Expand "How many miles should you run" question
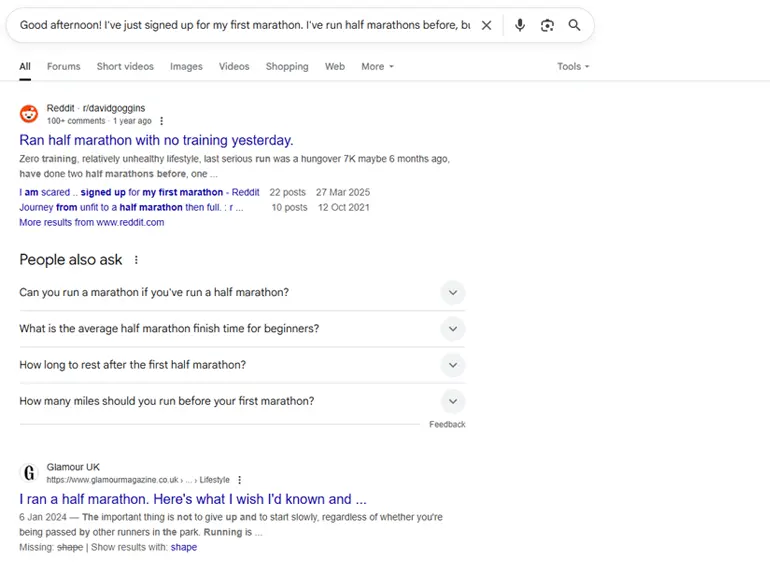770x568 pixels. 453,401
